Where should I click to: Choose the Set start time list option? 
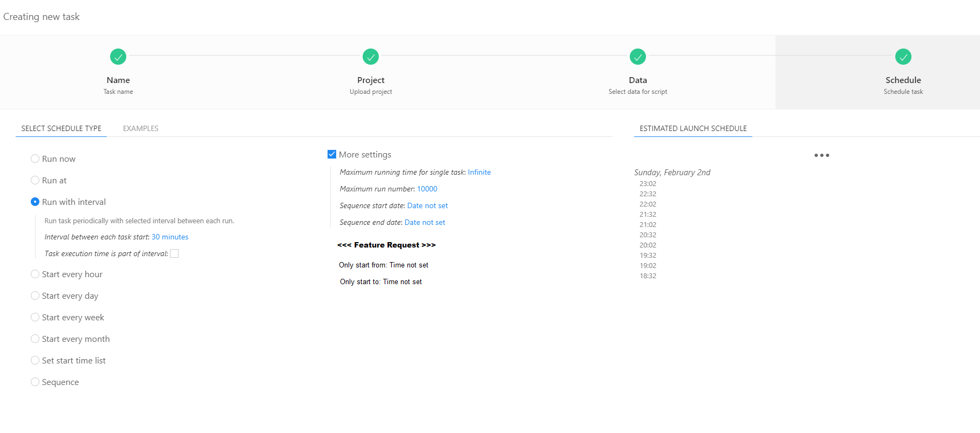(35, 361)
